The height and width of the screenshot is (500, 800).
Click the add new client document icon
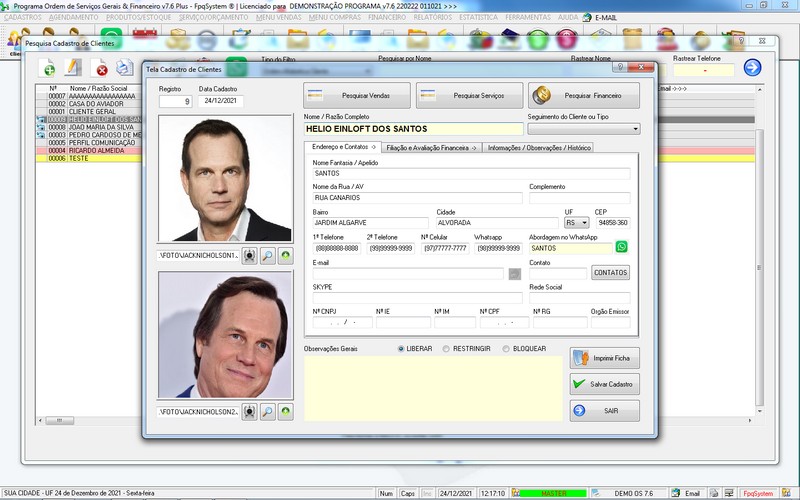[x=47, y=67]
